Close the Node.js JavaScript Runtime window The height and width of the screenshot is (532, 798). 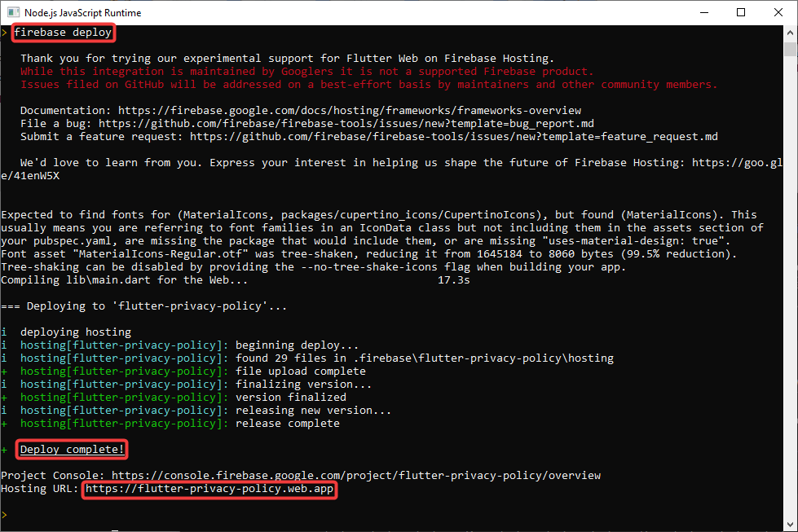778,12
